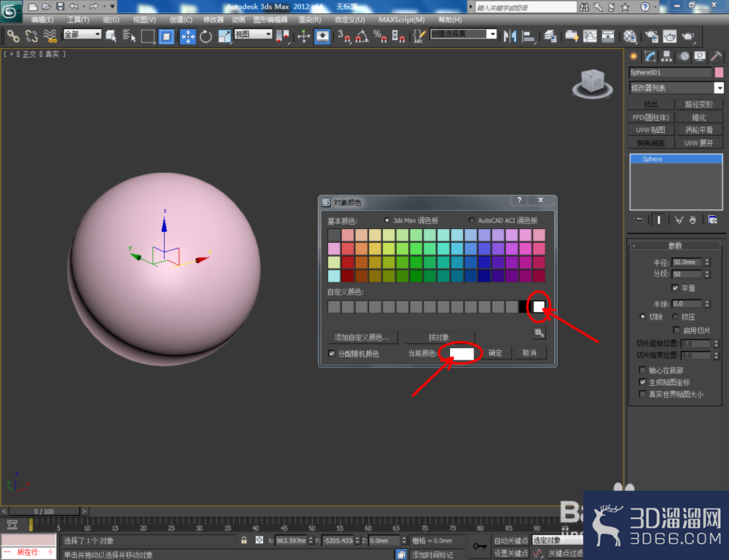This screenshot has width=729, height=560.
Task: Open the 组(G) menu
Action: click(111, 20)
